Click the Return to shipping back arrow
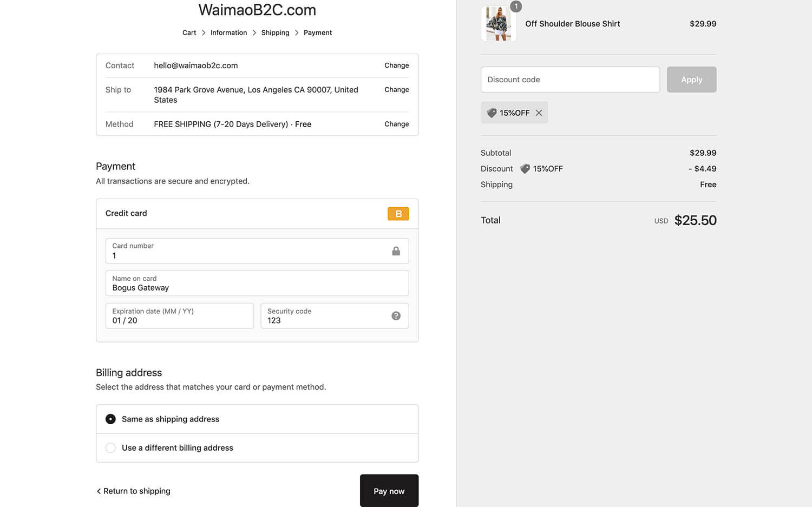The width and height of the screenshot is (812, 507). point(99,491)
